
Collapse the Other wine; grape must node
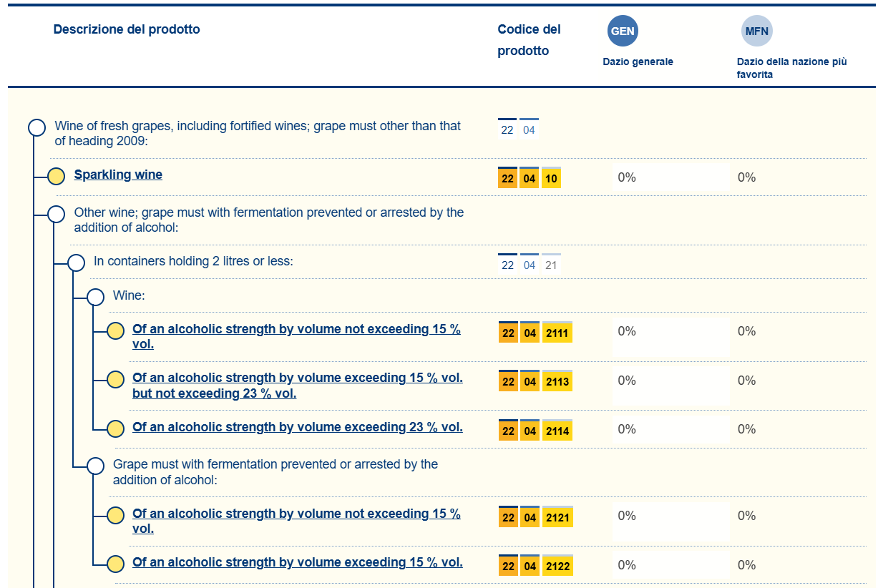[x=56, y=214]
